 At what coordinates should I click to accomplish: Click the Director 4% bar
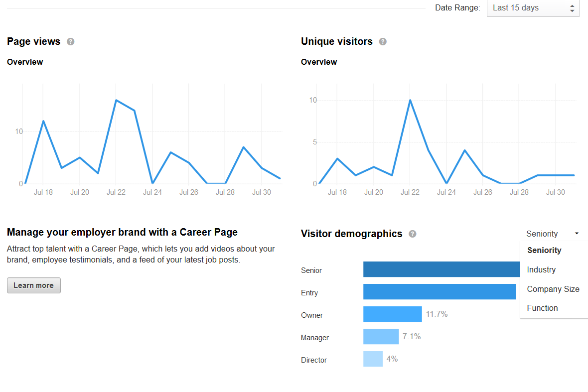click(373, 359)
